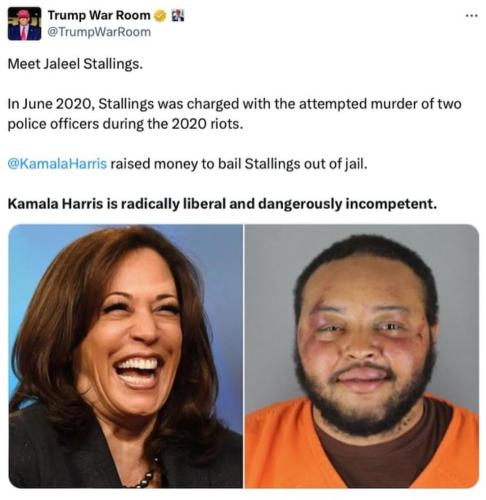Screen dimensions: 486x500
Task: Follow the @KamalaHarris mention link
Action: (x=57, y=164)
